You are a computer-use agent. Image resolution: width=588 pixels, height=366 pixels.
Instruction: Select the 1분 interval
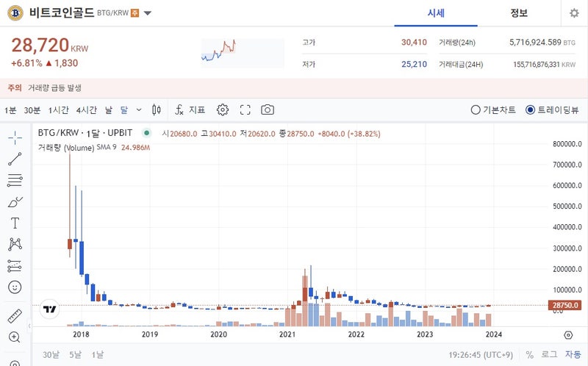tap(10, 110)
